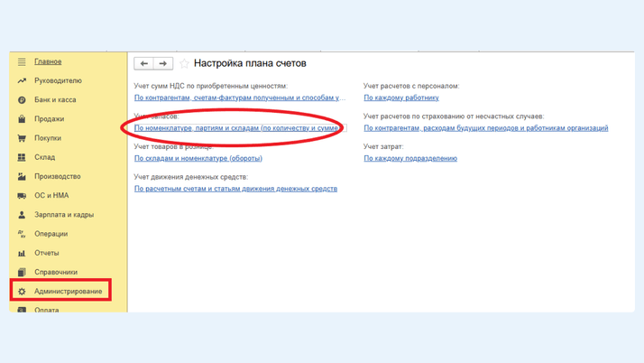
Task: Click label Учет движения денежных средств
Action: click(x=191, y=177)
